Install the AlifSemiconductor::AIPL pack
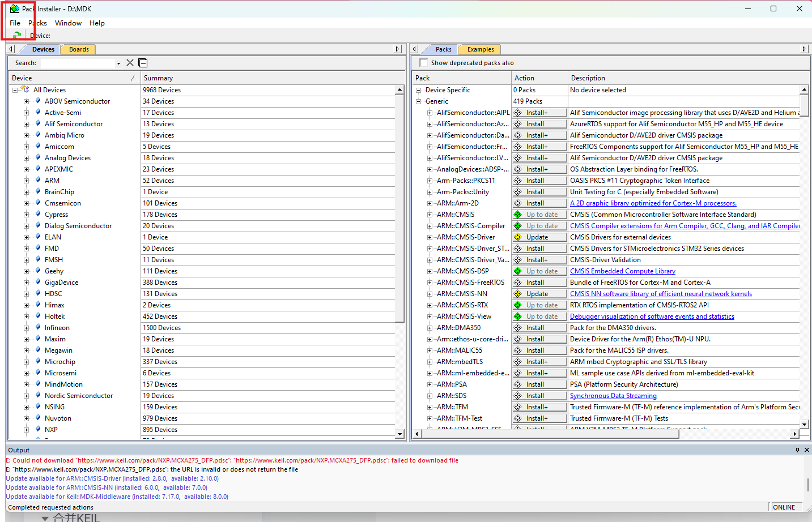Screen dimensions: 812x522 (x=539, y=113)
